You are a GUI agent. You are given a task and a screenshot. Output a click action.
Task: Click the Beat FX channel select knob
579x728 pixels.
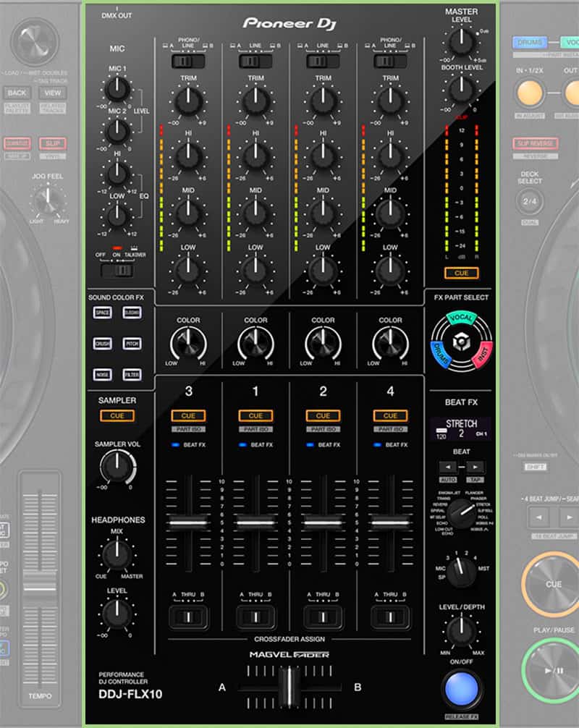(x=461, y=571)
